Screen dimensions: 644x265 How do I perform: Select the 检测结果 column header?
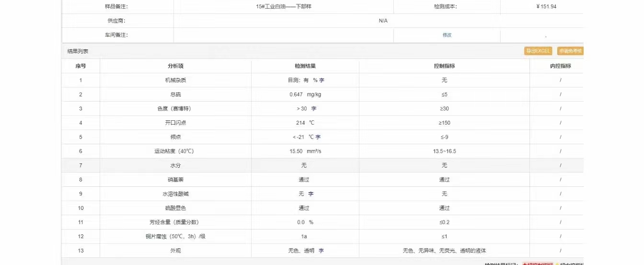[305, 66]
